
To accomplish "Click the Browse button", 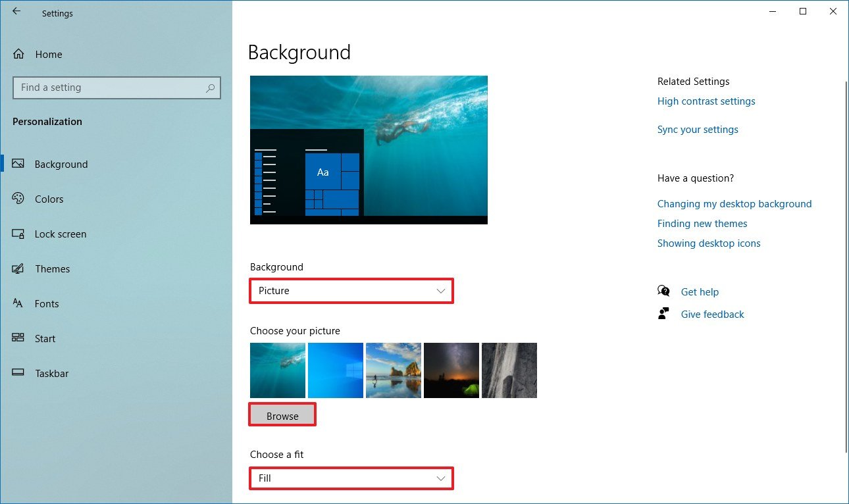I will click(x=282, y=416).
